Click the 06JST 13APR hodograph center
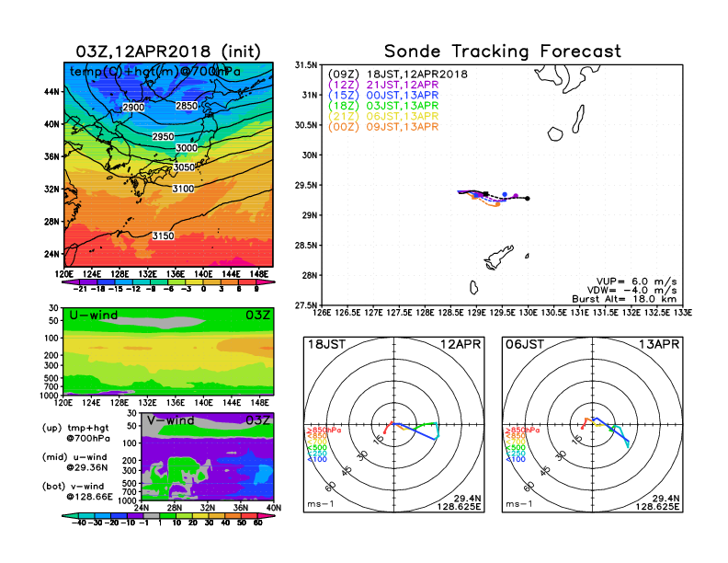This screenshot has width=728, height=563. pos(592,425)
